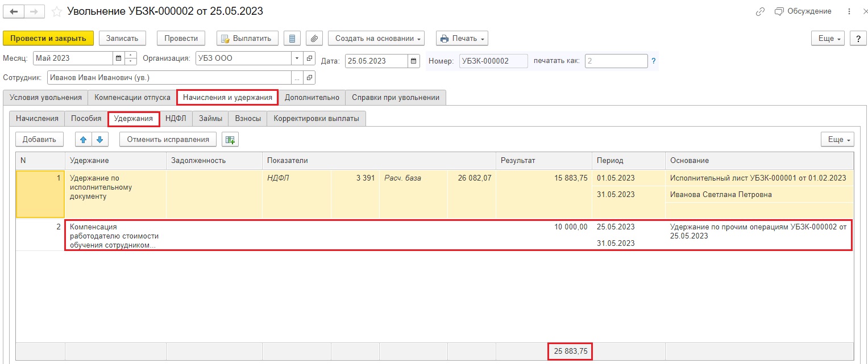Click the Задолженность column header

pyautogui.click(x=214, y=161)
